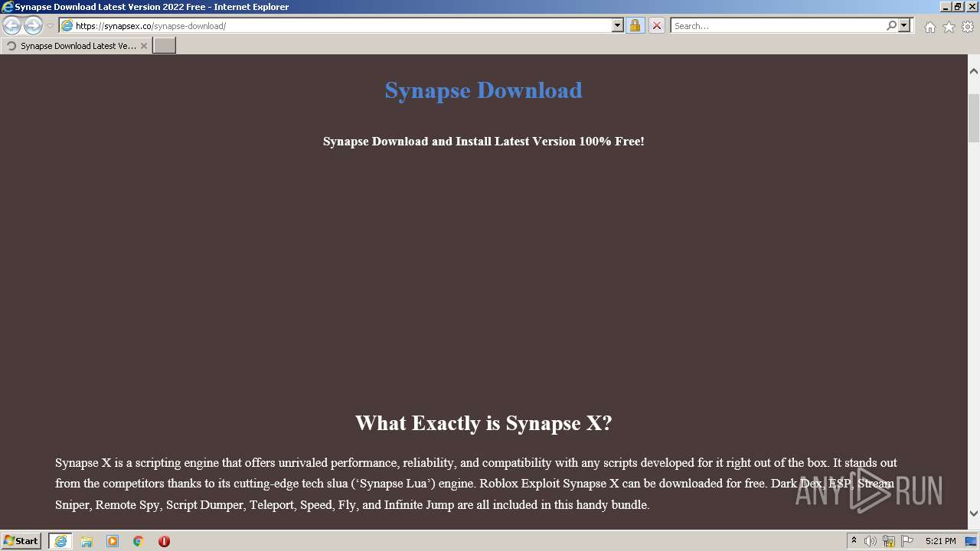Click the 5:21 PM clock
The width and height of the screenshot is (980, 551).
940,541
